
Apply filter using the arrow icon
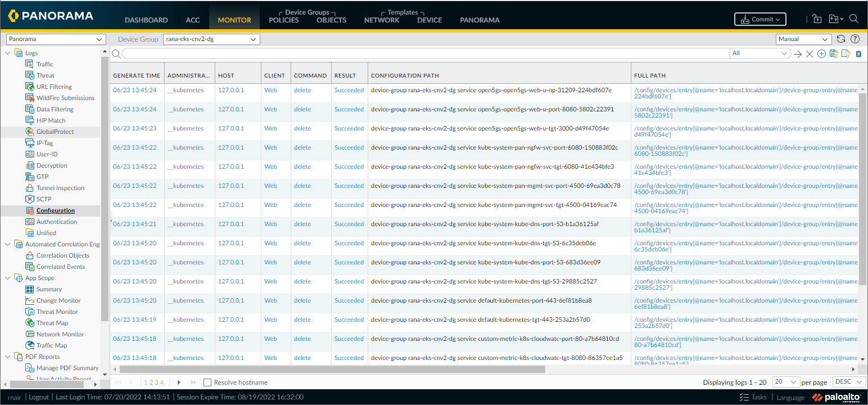point(798,54)
